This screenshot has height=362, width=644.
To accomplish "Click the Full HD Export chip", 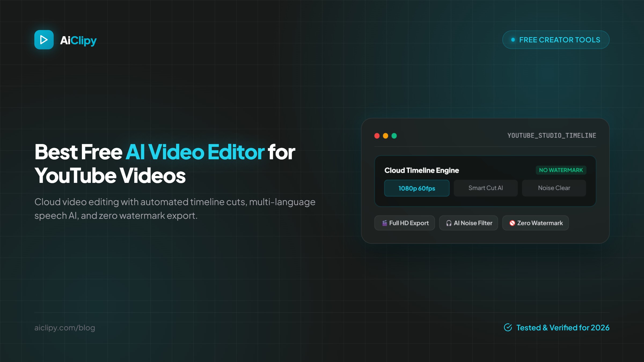I will pos(405,223).
